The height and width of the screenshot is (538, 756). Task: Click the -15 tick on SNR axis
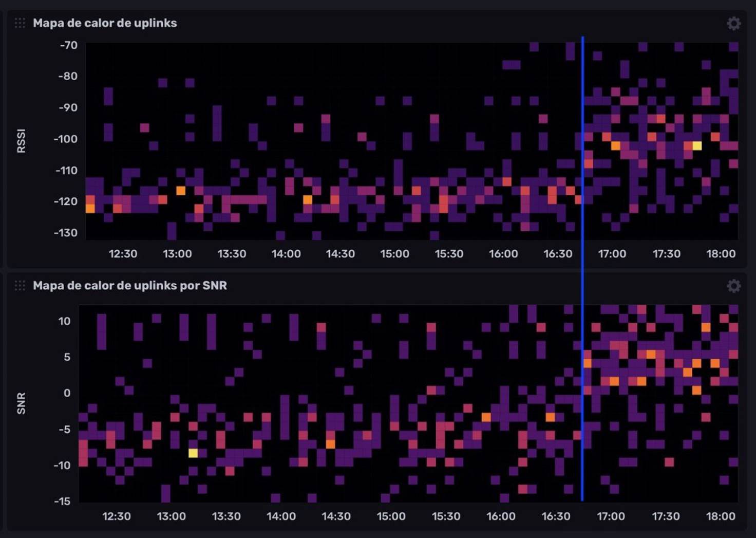pos(62,501)
